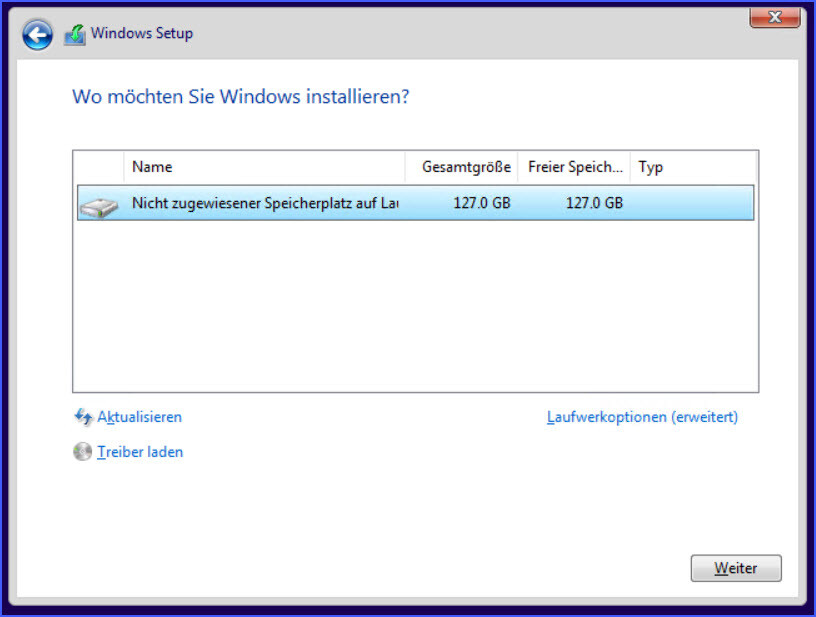This screenshot has width=816, height=617.
Task: Click the Typ column header
Action: 693,167
